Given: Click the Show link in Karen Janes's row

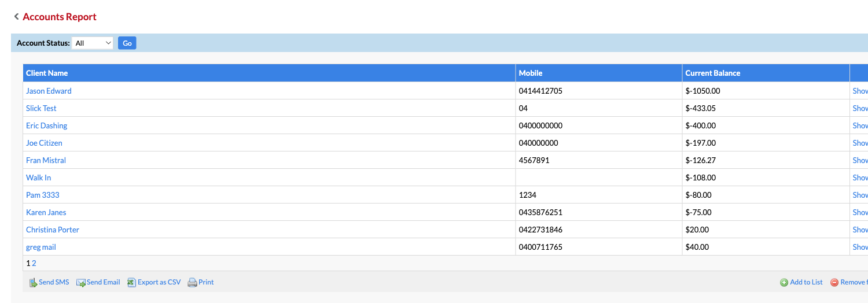Looking at the screenshot, I should pos(860,212).
